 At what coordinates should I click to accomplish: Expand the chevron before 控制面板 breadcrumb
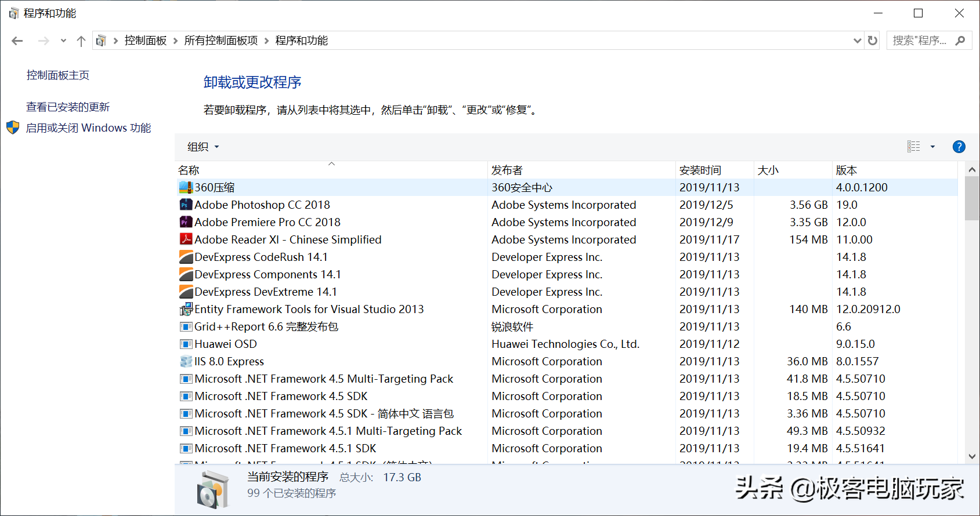pyautogui.click(x=115, y=41)
